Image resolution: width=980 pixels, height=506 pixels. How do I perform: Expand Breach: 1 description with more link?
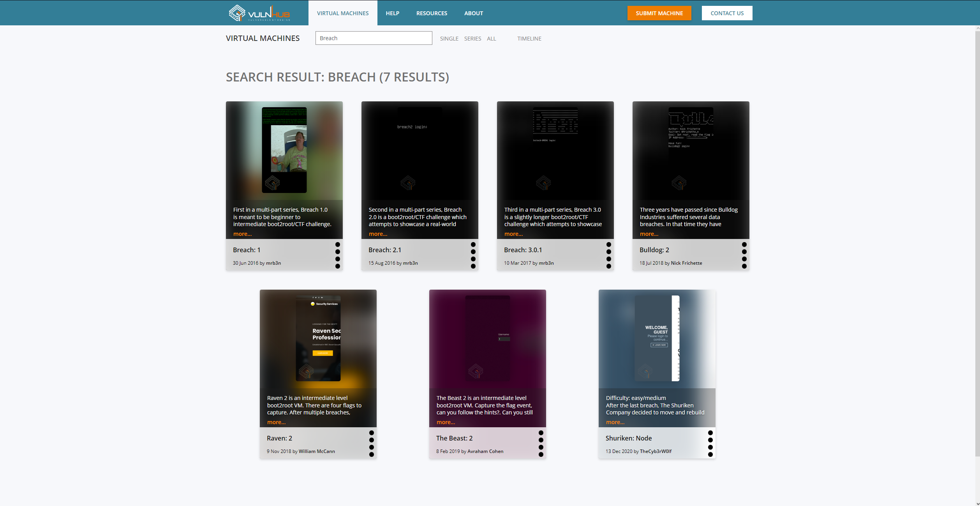click(x=242, y=234)
